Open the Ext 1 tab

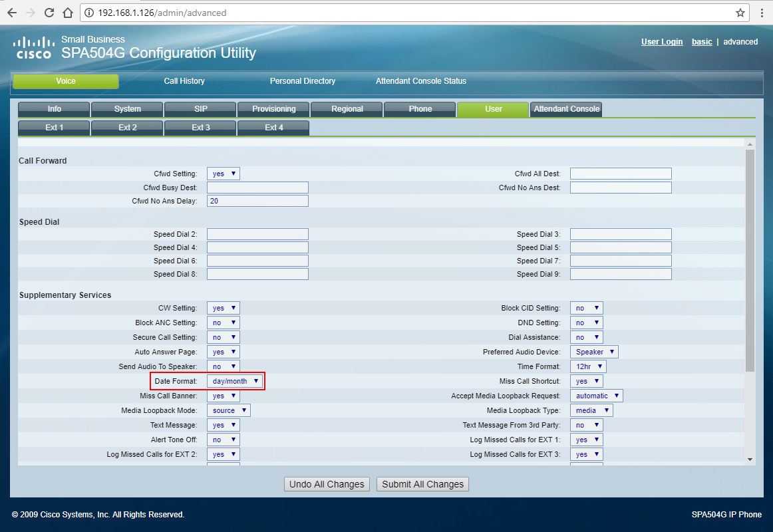coord(55,128)
